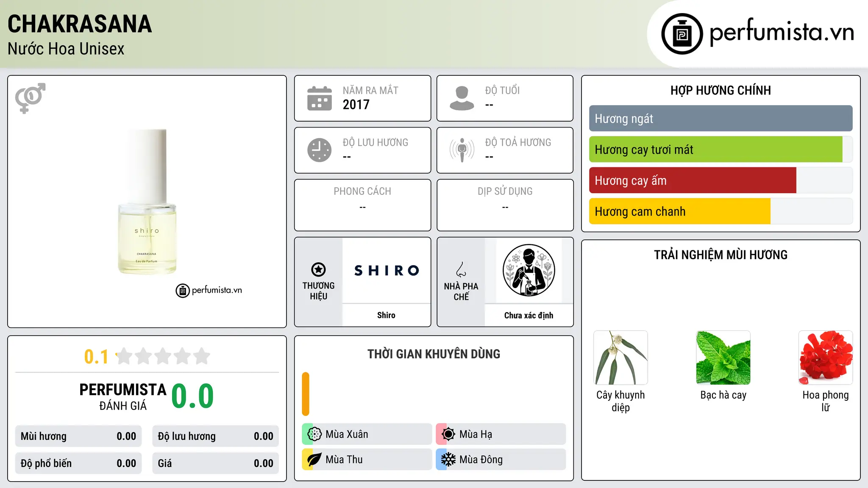
Task: Click the calendar icon beside Năm ra mắt
Action: click(320, 98)
